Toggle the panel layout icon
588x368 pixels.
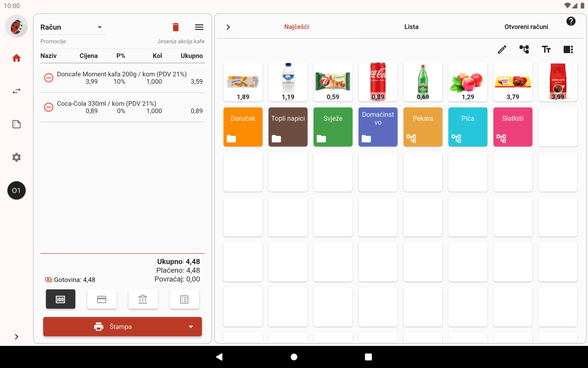pos(568,49)
